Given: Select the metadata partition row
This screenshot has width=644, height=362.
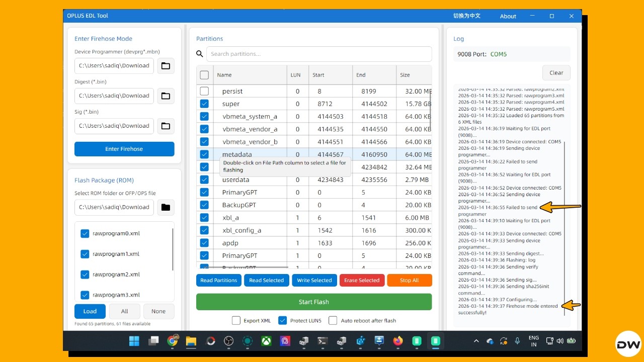Looking at the screenshot, I should tap(314, 154).
